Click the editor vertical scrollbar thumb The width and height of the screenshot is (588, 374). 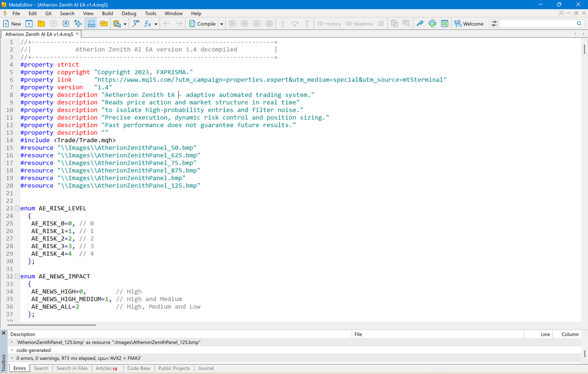click(585, 50)
